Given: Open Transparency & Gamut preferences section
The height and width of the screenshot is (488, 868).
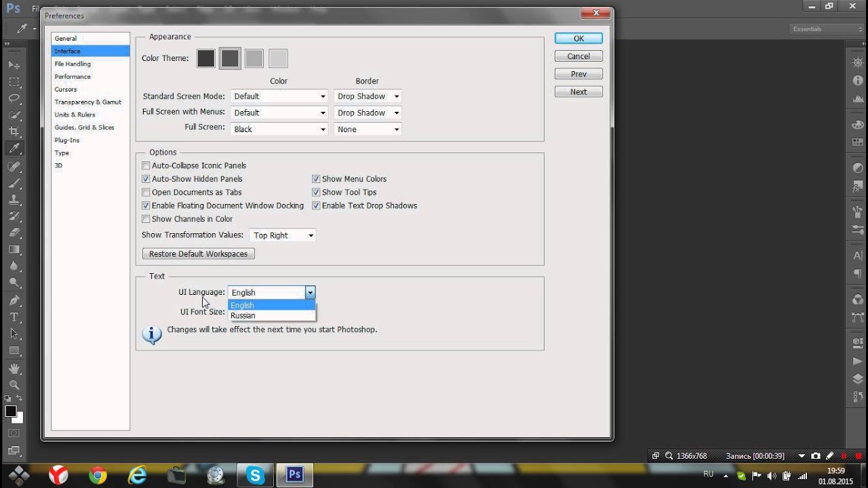Looking at the screenshot, I should coord(90,102).
